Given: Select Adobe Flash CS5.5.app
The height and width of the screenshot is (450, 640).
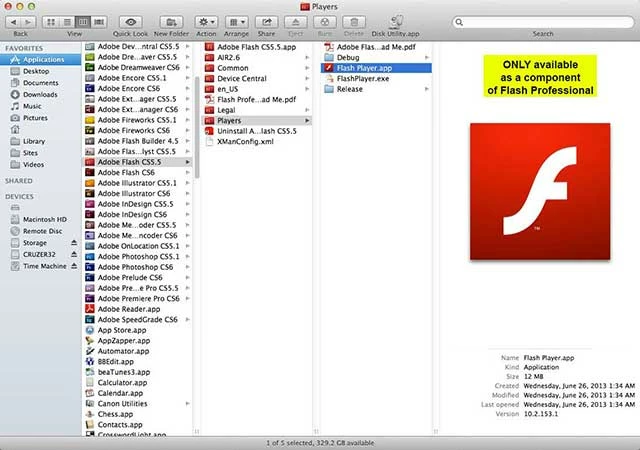Looking at the screenshot, I should [256, 47].
